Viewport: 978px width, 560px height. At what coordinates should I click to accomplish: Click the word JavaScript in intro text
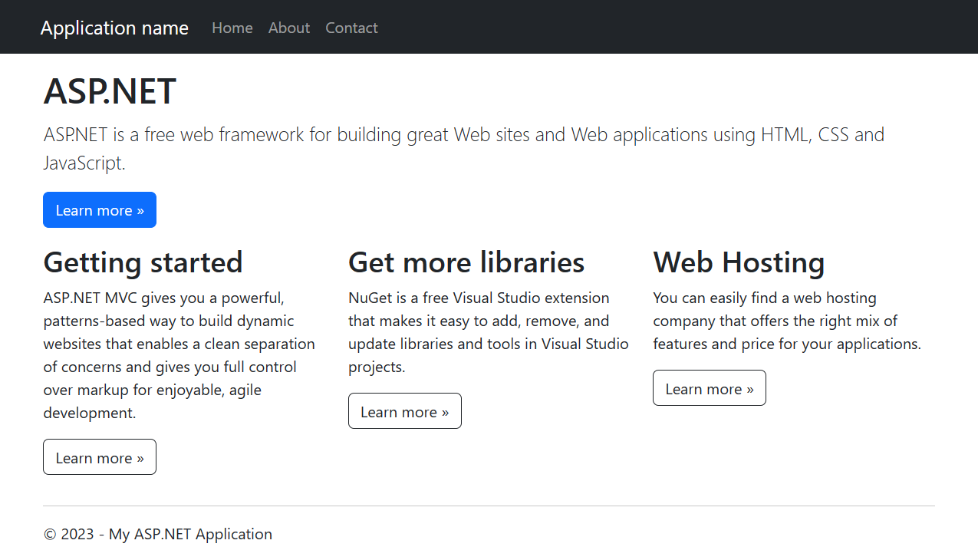83,163
